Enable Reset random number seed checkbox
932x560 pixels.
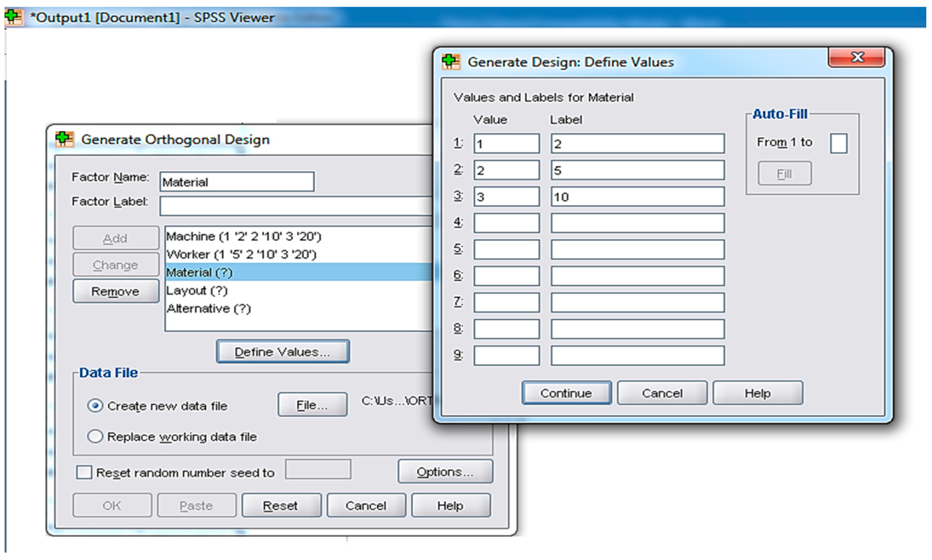pyautogui.click(x=84, y=472)
